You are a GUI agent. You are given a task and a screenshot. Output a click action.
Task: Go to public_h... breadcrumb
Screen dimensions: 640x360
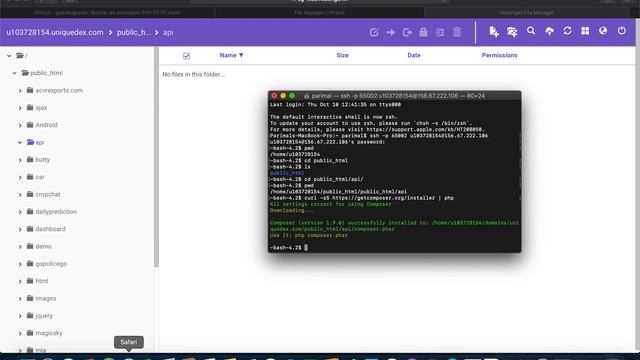[134, 32]
